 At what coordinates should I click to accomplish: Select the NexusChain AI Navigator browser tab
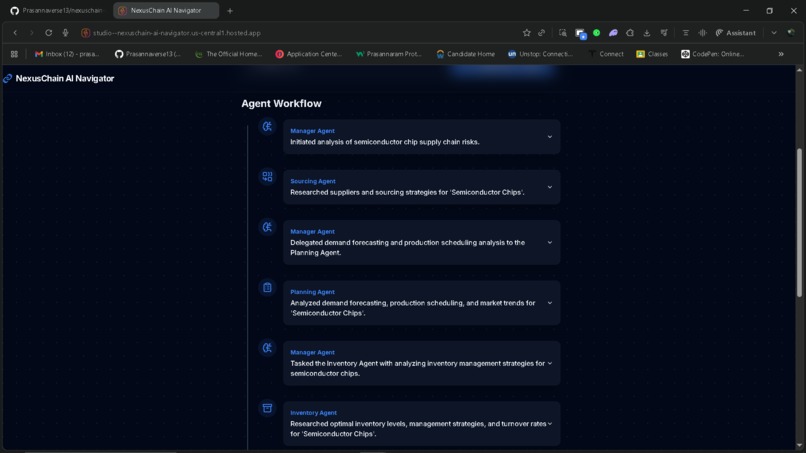166,10
